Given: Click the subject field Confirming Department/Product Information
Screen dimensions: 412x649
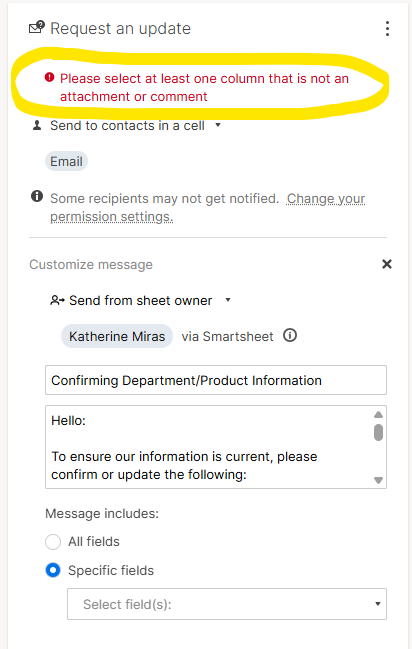Looking at the screenshot, I should tap(216, 380).
